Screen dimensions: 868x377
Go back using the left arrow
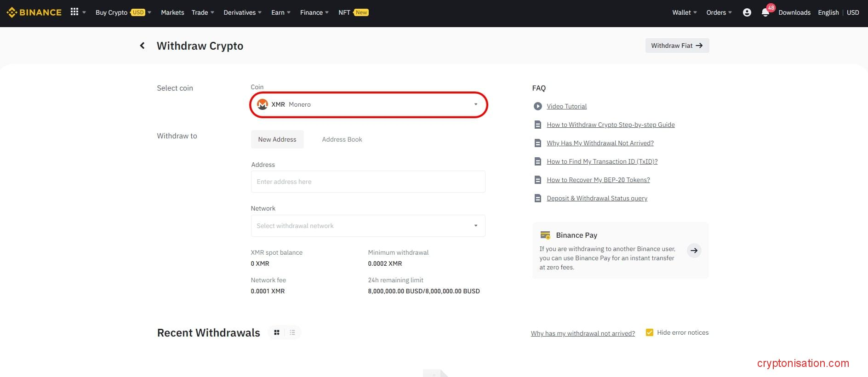(x=142, y=46)
